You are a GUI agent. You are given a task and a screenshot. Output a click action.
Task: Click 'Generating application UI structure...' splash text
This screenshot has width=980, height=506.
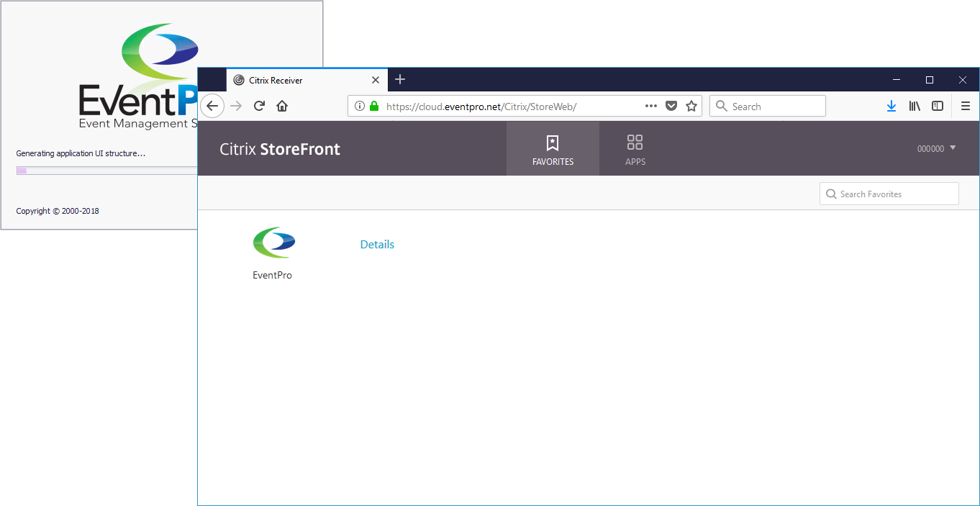[81, 153]
